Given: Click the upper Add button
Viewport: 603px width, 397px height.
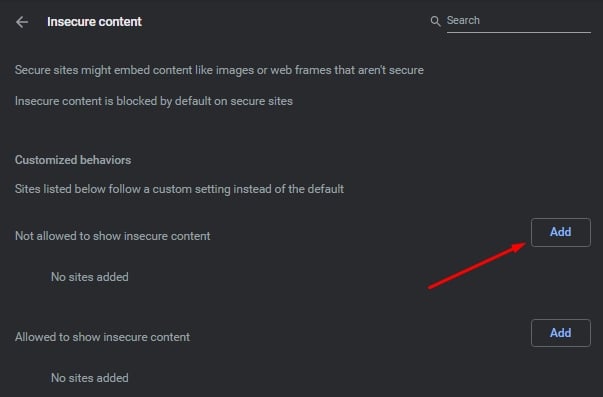Looking at the screenshot, I should [561, 232].
